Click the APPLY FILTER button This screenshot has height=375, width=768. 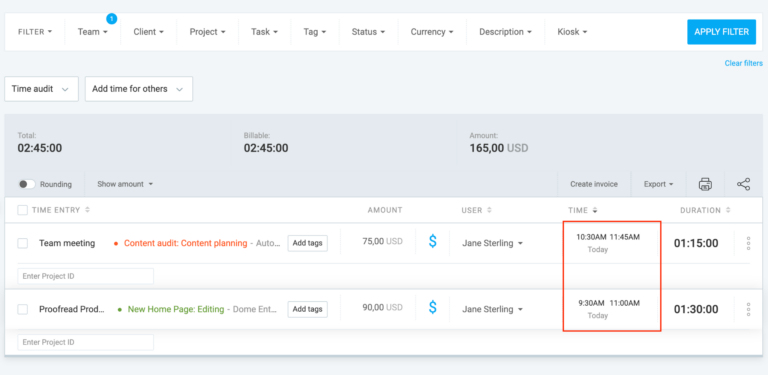point(721,32)
